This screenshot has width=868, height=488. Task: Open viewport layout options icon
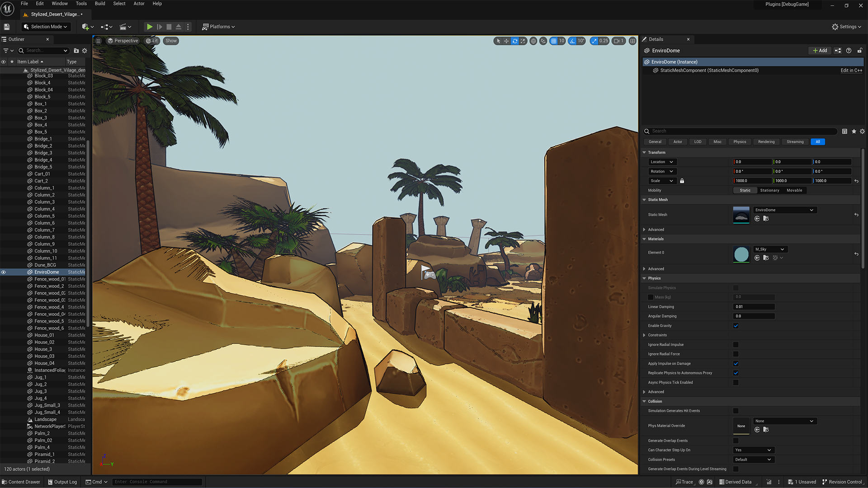pos(632,41)
